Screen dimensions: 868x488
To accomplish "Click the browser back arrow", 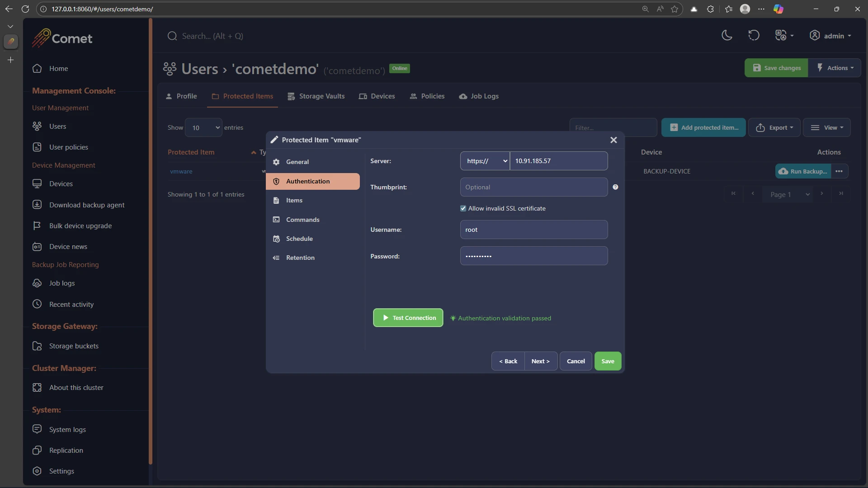I will click(x=9, y=9).
